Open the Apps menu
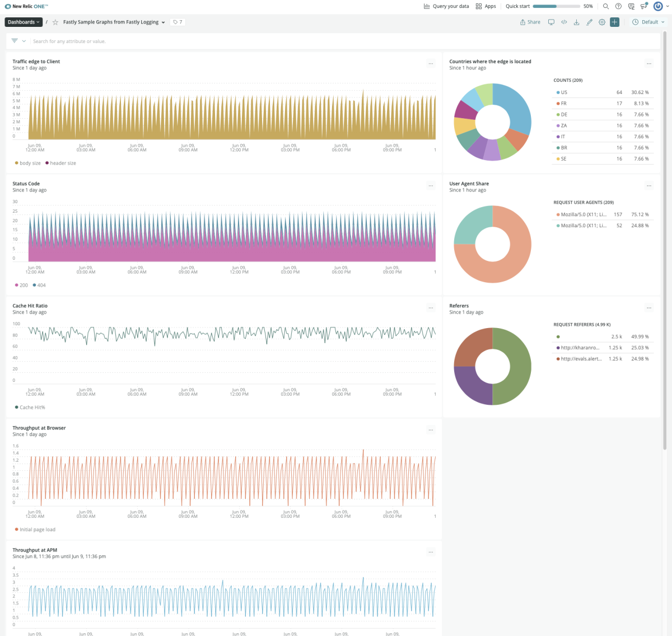 pyautogui.click(x=486, y=6)
